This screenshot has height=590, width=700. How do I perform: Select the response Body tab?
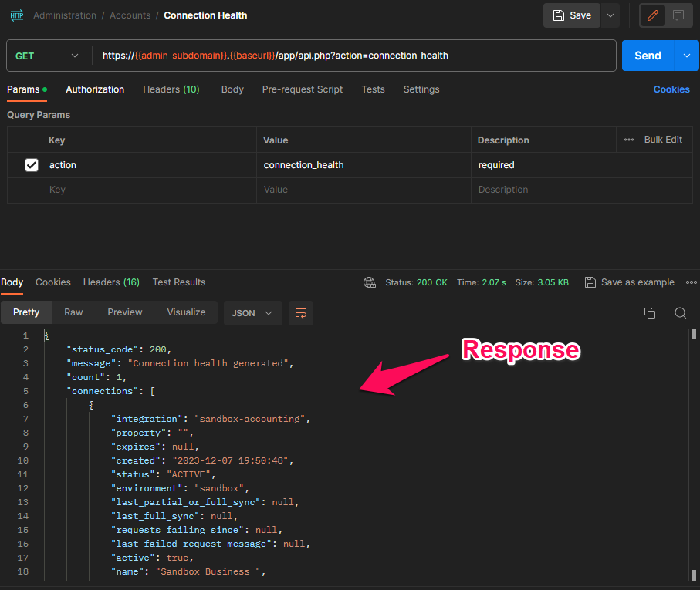pos(12,282)
